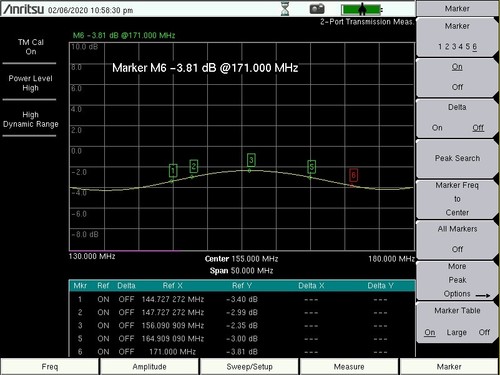Viewport: 500px width, 375px height.
Task: Click the 130.000 MHz start frequency
Action: 92,256
